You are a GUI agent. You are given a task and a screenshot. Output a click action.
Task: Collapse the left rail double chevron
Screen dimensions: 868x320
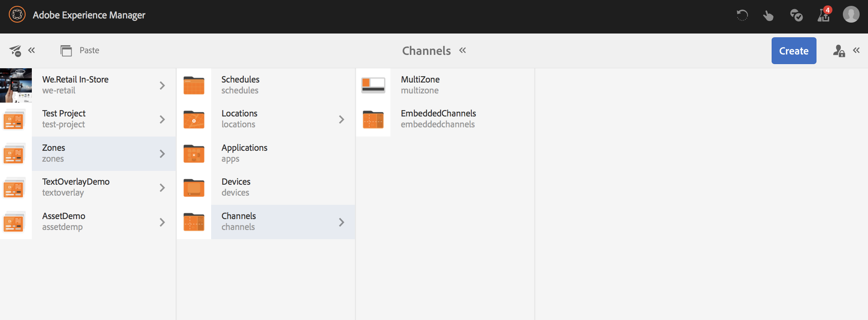tap(32, 50)
